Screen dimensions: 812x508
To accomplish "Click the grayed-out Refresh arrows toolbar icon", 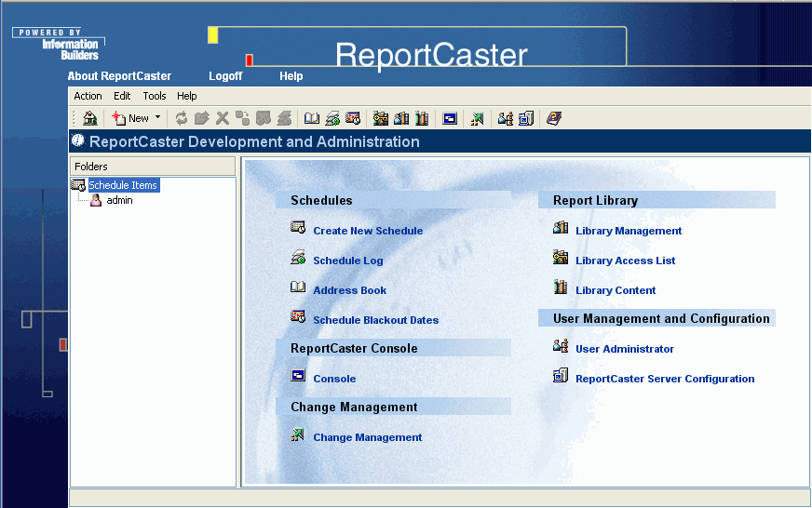I will point(182,118).
